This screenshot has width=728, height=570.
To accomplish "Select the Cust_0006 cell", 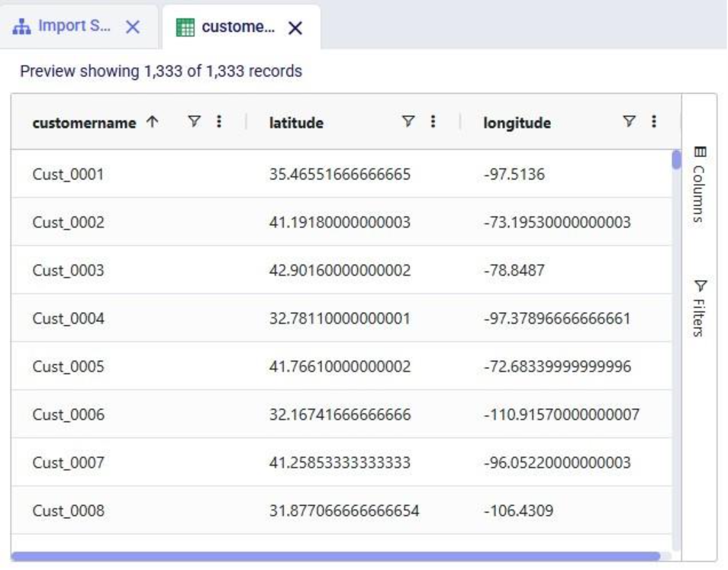I will pyautogui.click(x=68, y=414).
